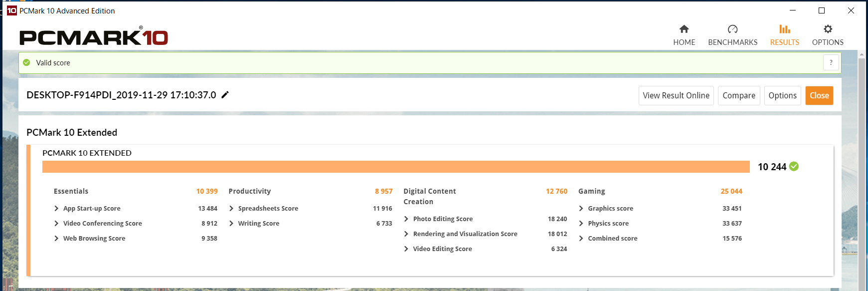
Task: Click the value 9 358
Action: pyautogui.click(x=209, y=239)
